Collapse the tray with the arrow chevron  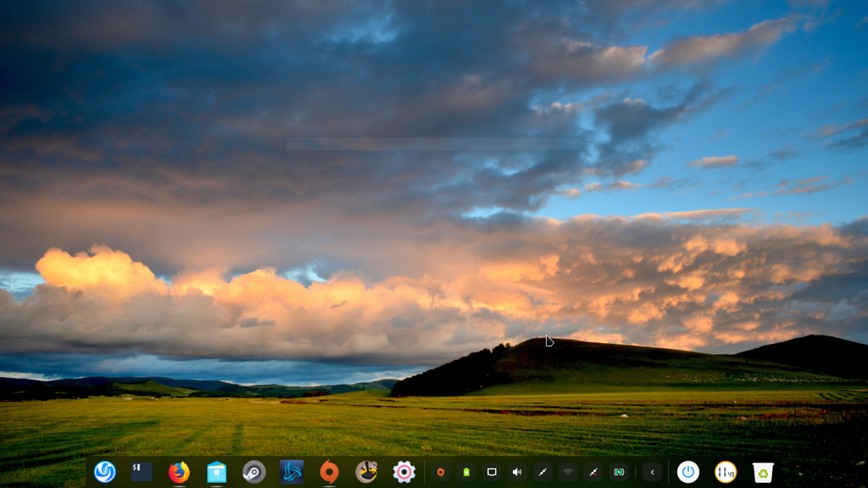coord(653,472)
